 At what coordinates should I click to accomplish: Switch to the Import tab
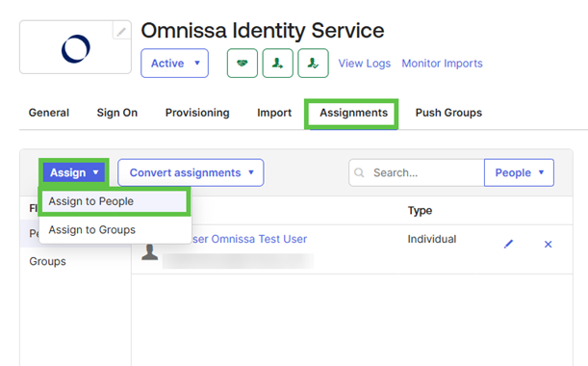[274, 113]
